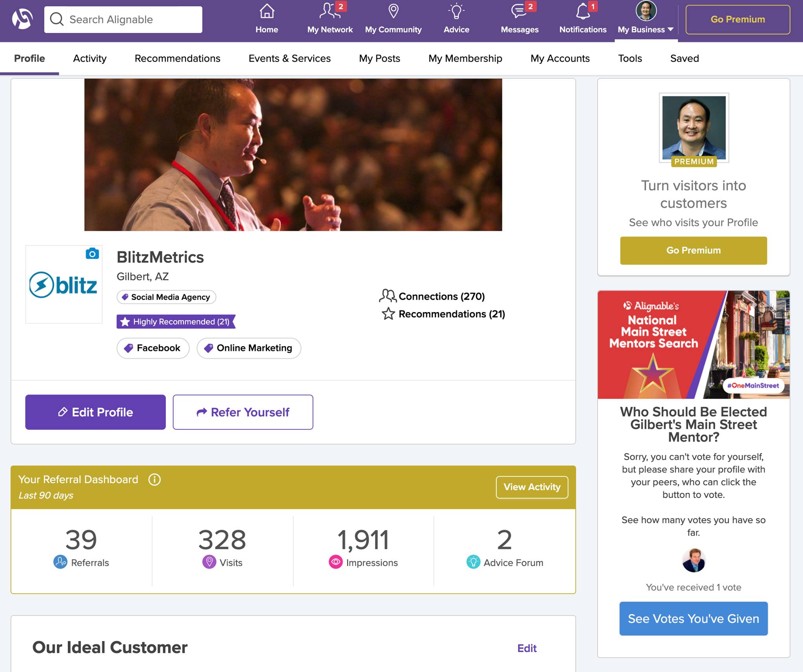Expand the My Business dropdown arrow
Image resolution: width=803 pixels, height=672 pixels.
point(670,29)
